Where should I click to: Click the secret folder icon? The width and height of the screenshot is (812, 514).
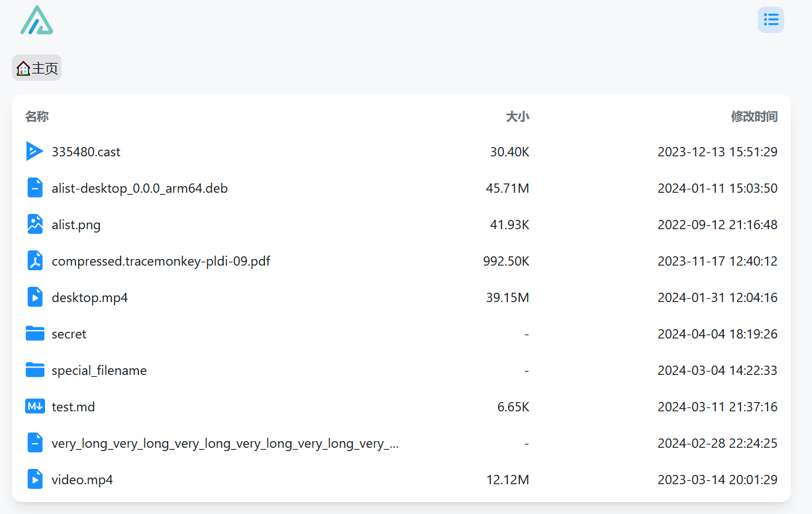[34, 334]
